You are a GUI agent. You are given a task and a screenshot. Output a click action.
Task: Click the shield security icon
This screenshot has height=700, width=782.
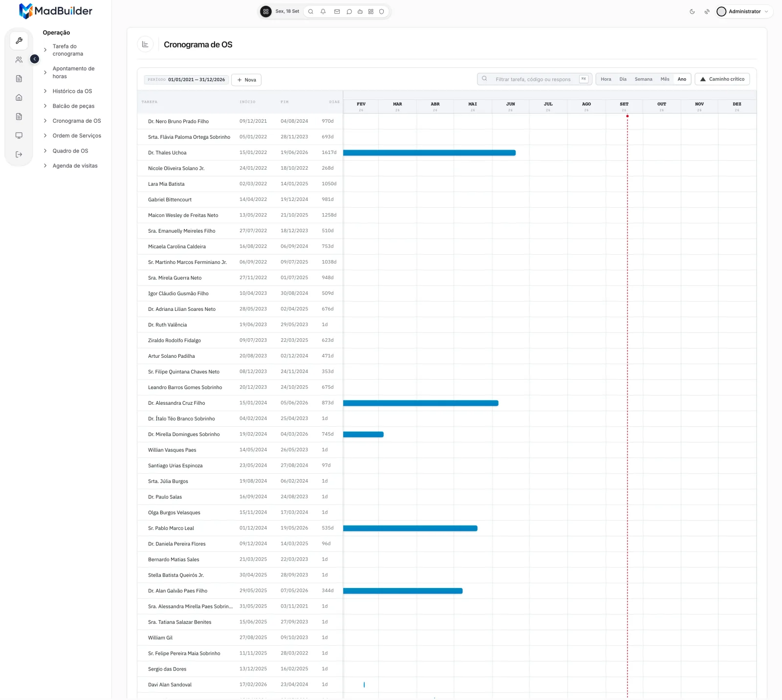pyautogui.click(x=382, y=12)
